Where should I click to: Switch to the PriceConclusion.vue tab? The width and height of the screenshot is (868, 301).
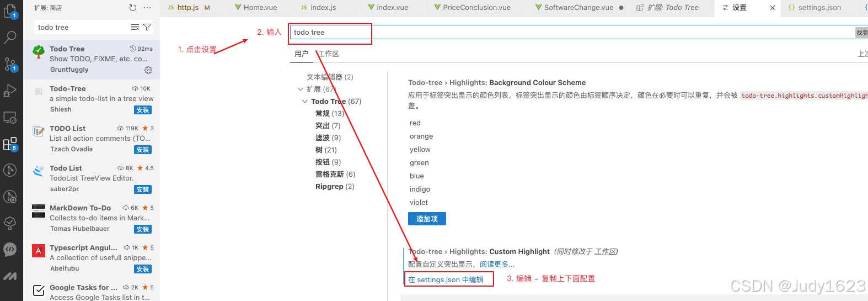(x=476, y=8)
